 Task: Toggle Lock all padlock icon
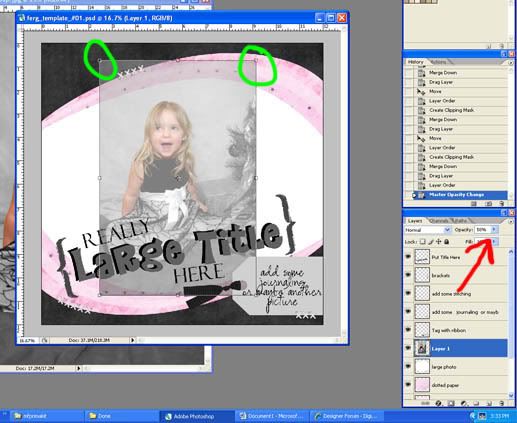click(x=447, y=242)
